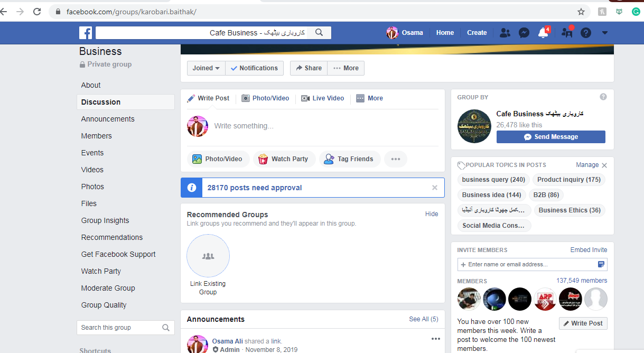Open See All announcements
This screenshot has width=644, height=353.
(x=424, y=319)
